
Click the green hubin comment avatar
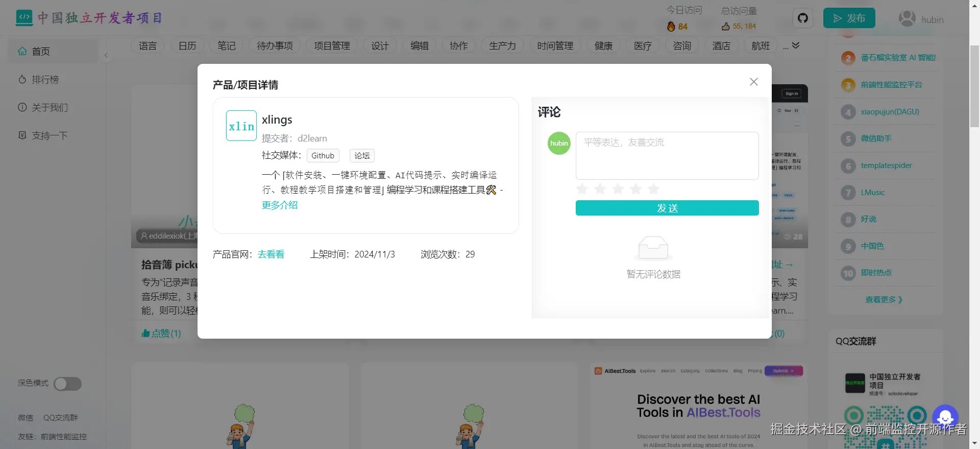tap(559, 144)
